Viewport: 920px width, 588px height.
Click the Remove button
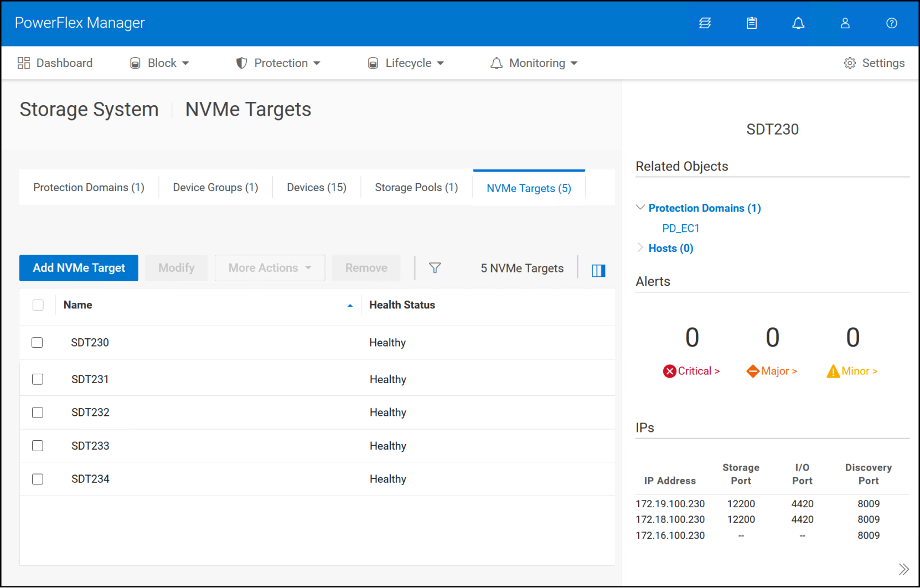pyautogui.click(x=366, y=268)
